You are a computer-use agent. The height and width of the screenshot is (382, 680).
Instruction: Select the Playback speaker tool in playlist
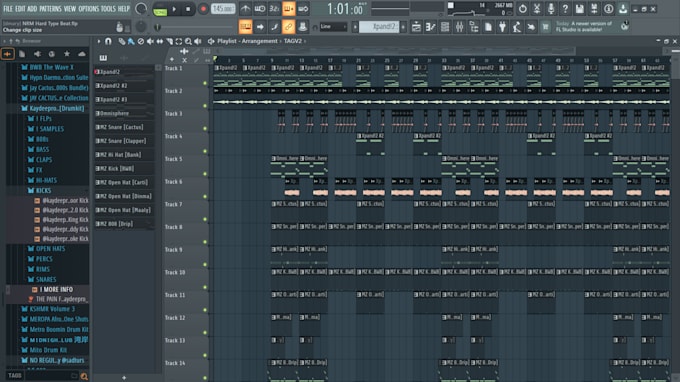(x=198, y=41)
